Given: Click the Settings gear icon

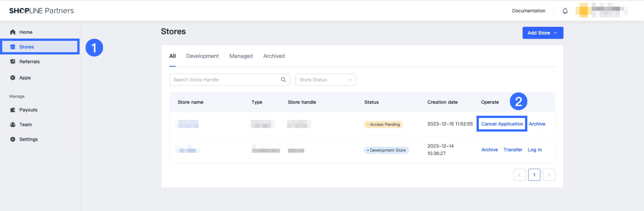Looking at the screenshot, I should pyautogui.click(x=13, y=139).
